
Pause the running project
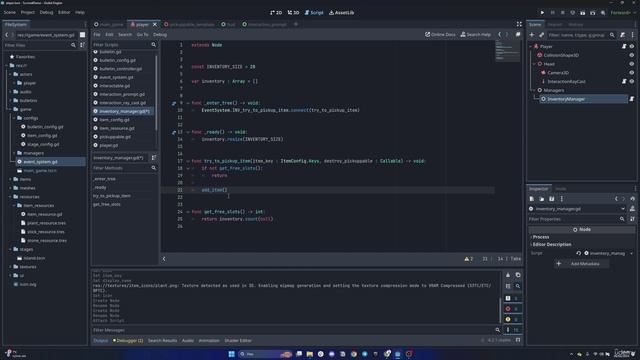click(552, 13)
